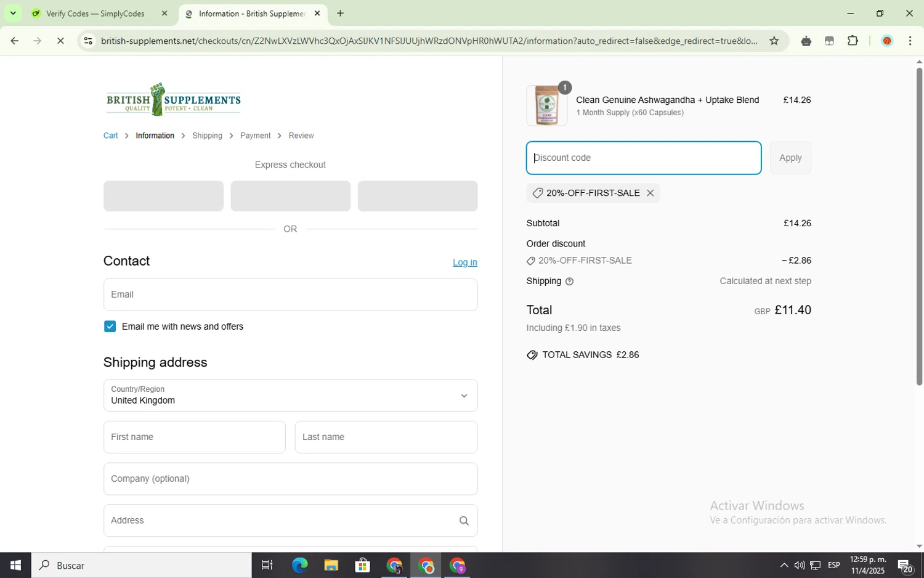Go to Cart in the checkout breadcrumb
The width and height of the screenshot is (924, 578).
pos(110,136)
